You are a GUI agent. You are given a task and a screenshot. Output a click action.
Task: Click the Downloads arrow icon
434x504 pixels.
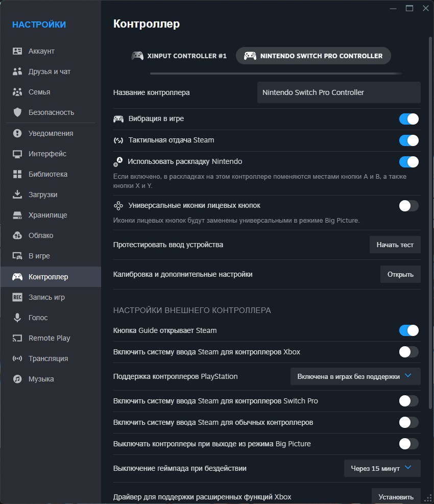[17, 195]
